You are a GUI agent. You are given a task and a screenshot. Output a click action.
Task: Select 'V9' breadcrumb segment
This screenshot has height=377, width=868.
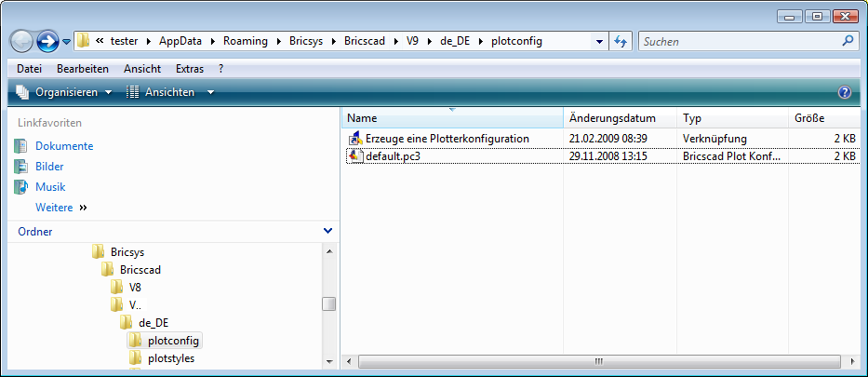pyautogui.click(x=412, y=41)
